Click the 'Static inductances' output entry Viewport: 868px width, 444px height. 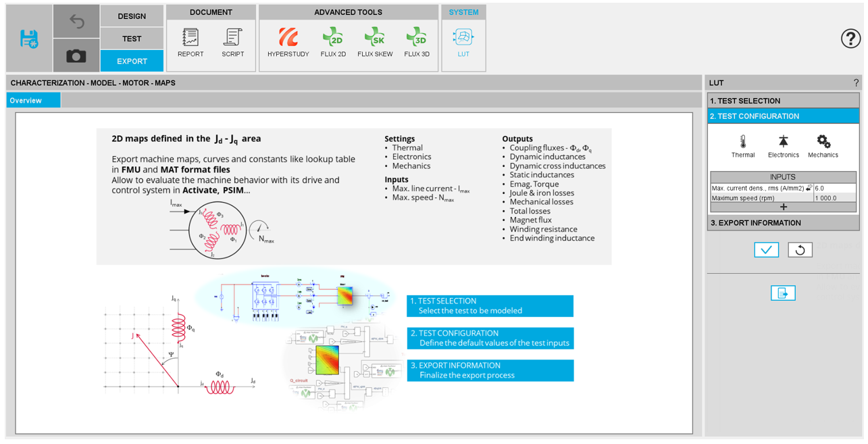coord(542,175)
